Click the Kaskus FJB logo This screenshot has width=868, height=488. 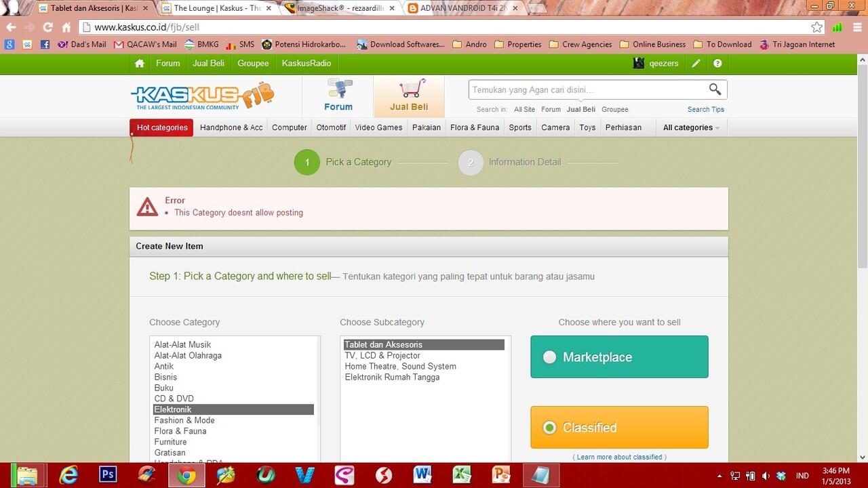(x=202, y=96)
